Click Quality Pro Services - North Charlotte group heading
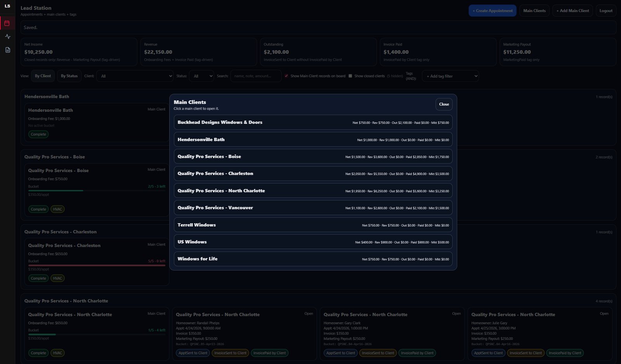621x364 pixels. click(x=66, y=301)
